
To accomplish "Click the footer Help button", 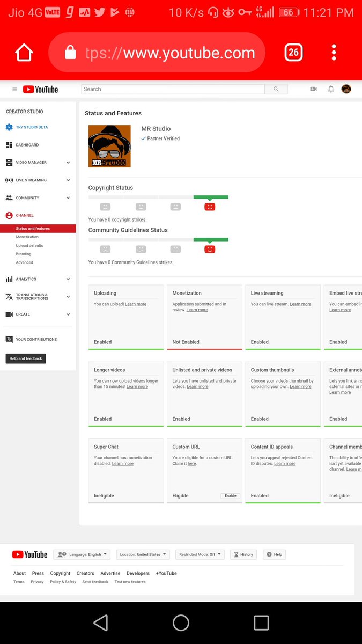I will (274, 554).
